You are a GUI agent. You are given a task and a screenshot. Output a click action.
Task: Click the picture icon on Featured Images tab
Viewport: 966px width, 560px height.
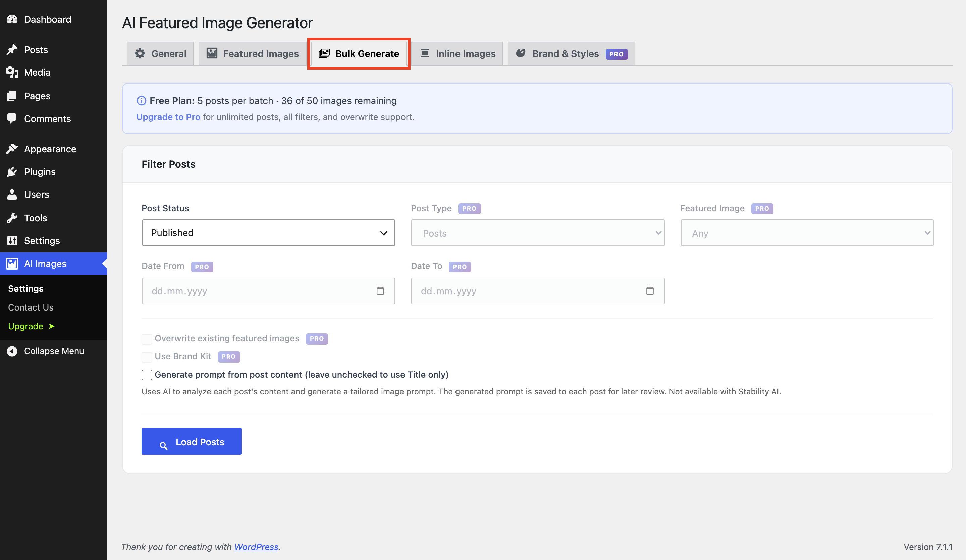[x=212, y=53]
